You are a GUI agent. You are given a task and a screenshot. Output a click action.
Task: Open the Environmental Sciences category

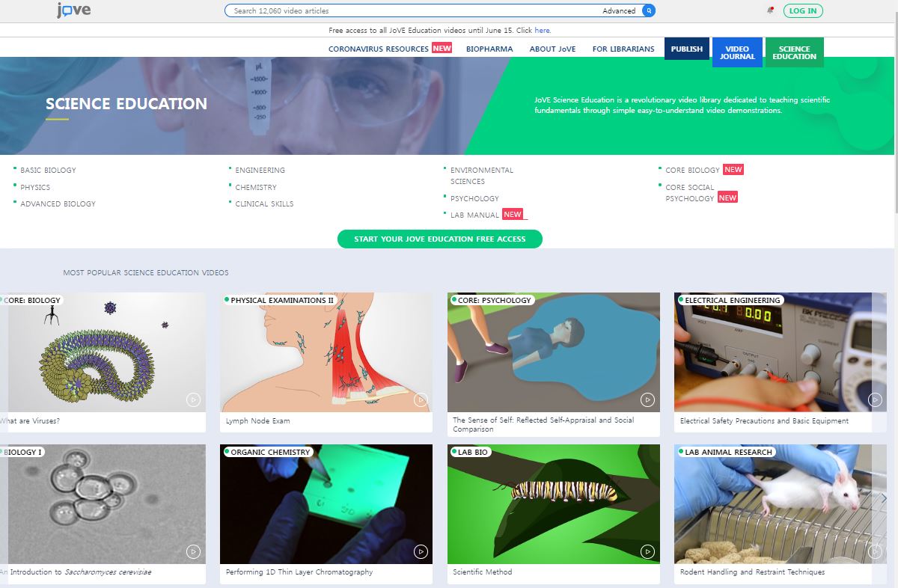pos(482,175)
